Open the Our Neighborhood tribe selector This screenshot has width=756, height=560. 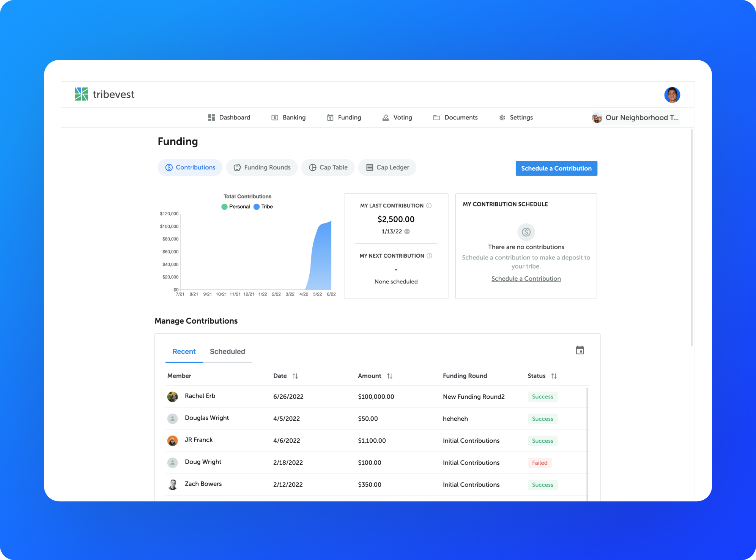tap(636, 118)
